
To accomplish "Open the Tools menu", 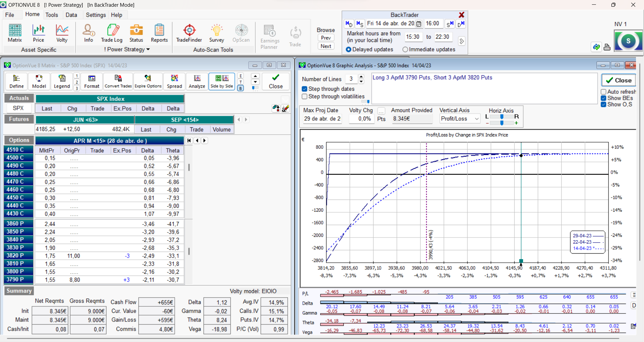I will 52,15.
